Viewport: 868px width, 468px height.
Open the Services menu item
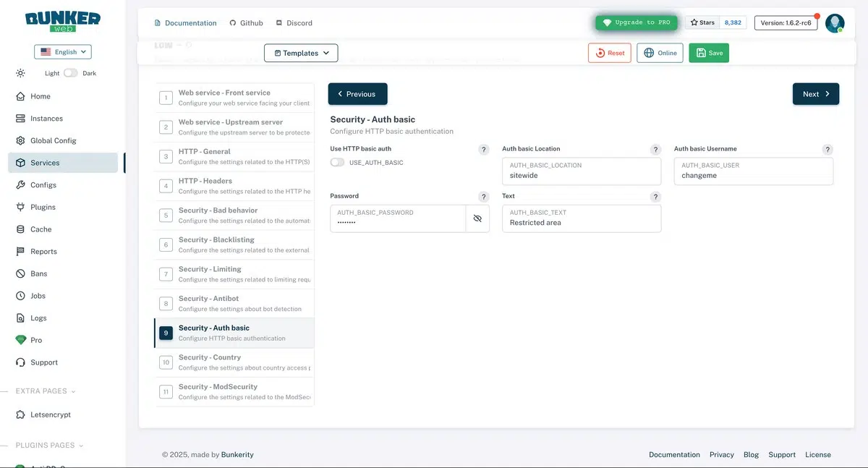(x=63, y=163)
